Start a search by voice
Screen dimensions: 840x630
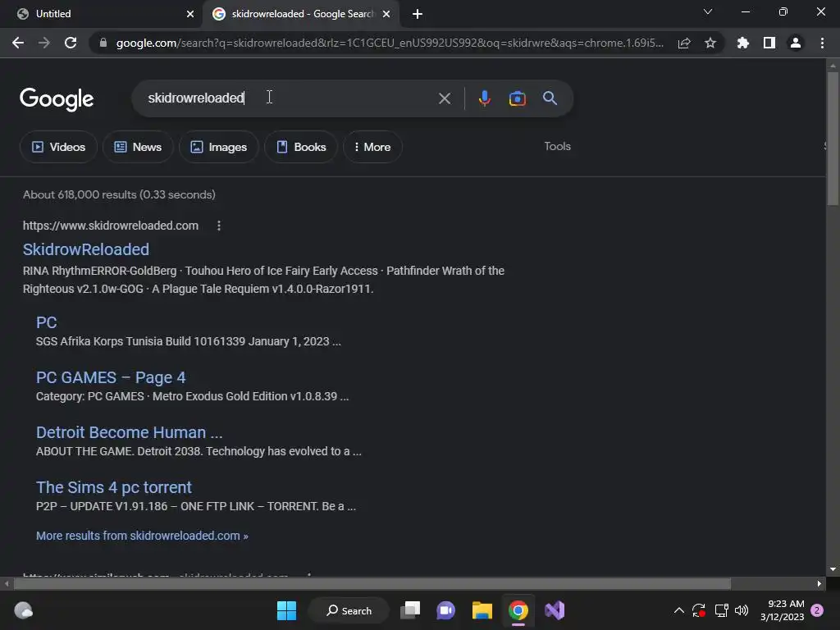coord(484,98)
